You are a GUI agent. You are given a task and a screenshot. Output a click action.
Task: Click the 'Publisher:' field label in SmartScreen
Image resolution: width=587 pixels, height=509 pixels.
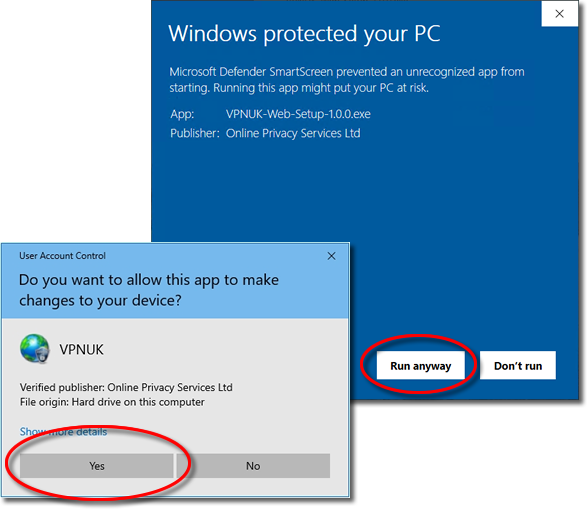pos(195,133)
